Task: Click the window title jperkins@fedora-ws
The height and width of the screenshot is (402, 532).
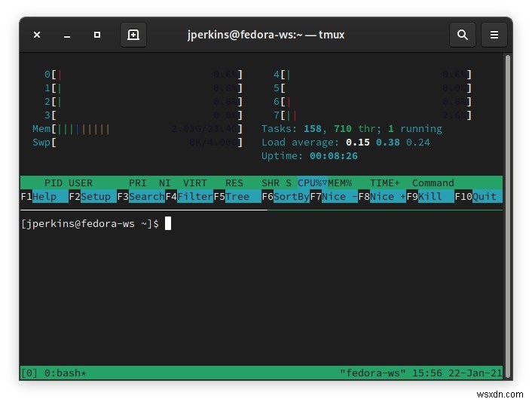Action: pyautogui.click(x=266, y=35)
